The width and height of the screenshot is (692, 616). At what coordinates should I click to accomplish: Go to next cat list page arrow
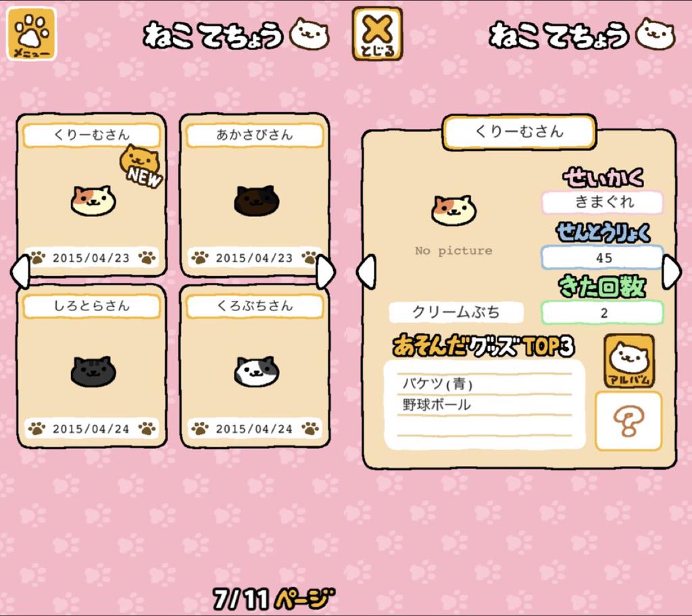click(x=326, y=272)
